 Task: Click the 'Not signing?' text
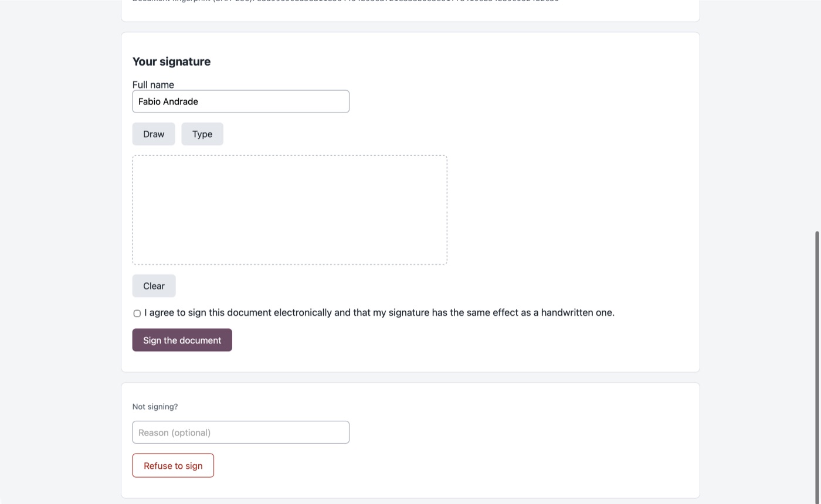click(x=155, y=407)
